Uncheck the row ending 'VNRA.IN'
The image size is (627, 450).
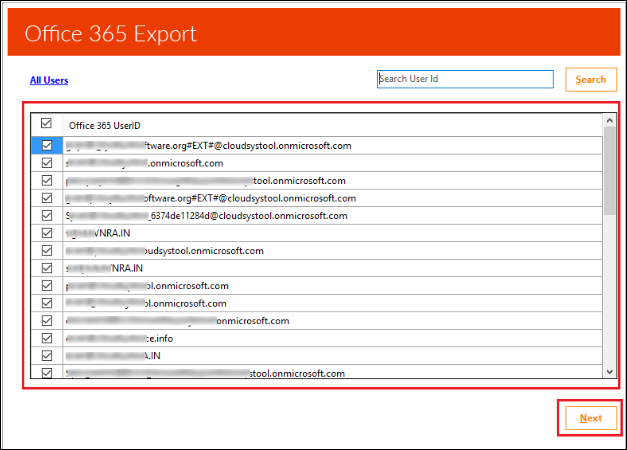47,233
